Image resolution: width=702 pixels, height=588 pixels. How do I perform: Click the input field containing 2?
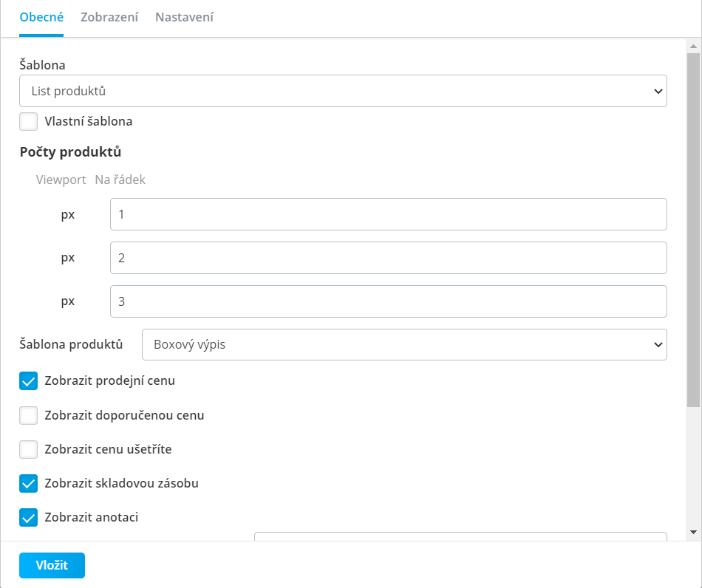tap(389, 258)
